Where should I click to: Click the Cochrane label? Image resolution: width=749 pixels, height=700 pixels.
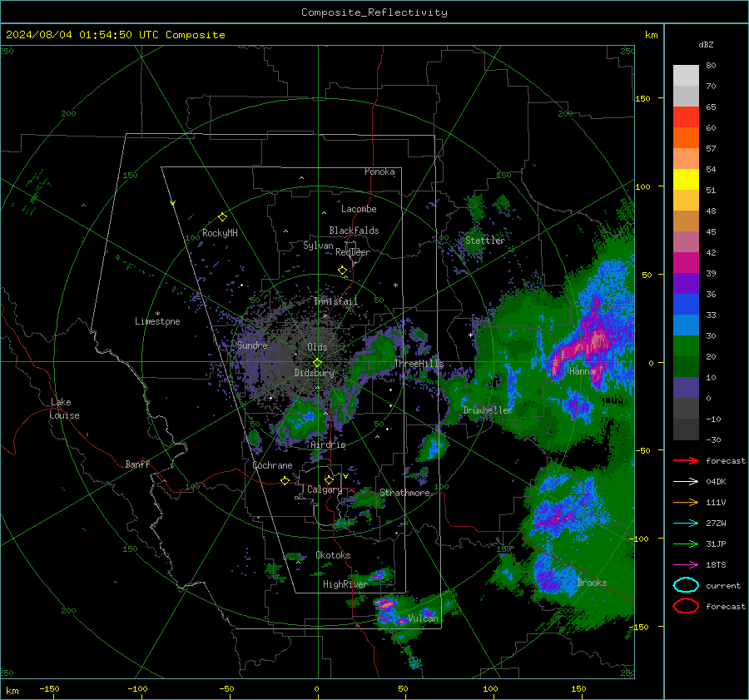272,465
